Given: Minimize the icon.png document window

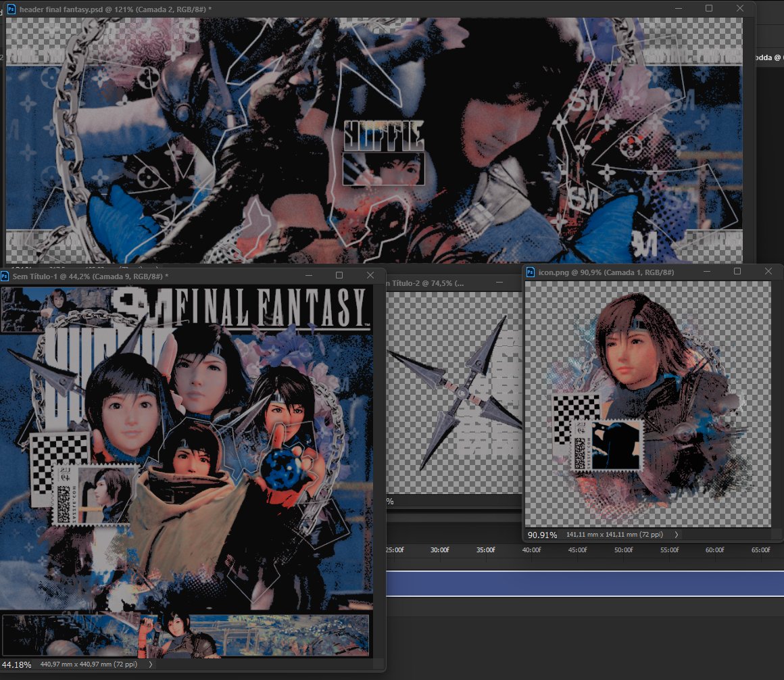Looking at the screenshot, I should click(x=707, y=272).
